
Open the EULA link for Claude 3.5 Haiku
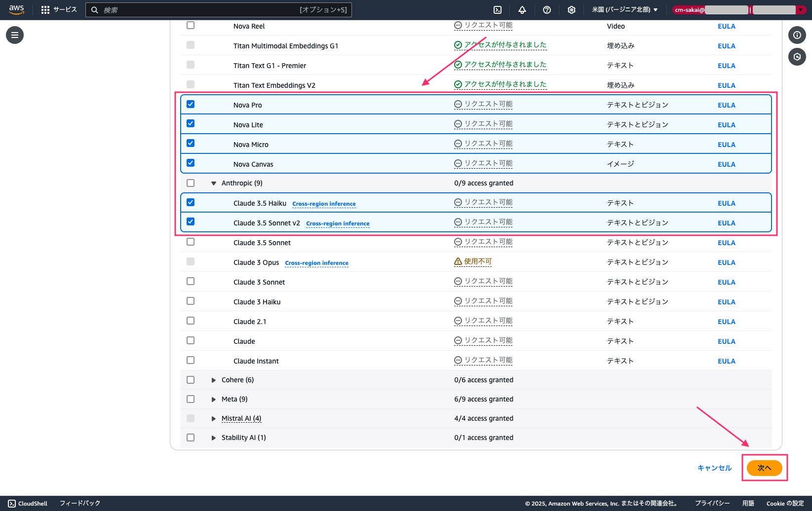pyautogui.click(x=727, y=203)
